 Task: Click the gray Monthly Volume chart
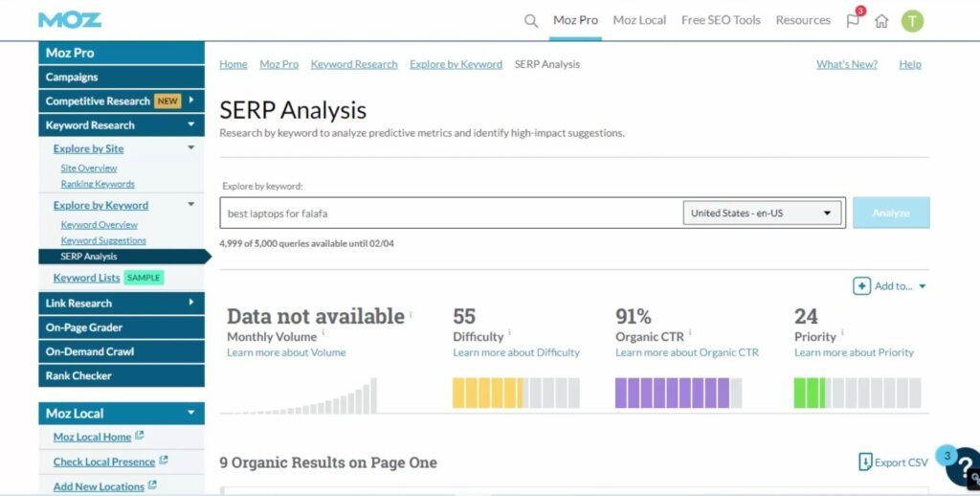pyautogui.click(x=299, y=395)
